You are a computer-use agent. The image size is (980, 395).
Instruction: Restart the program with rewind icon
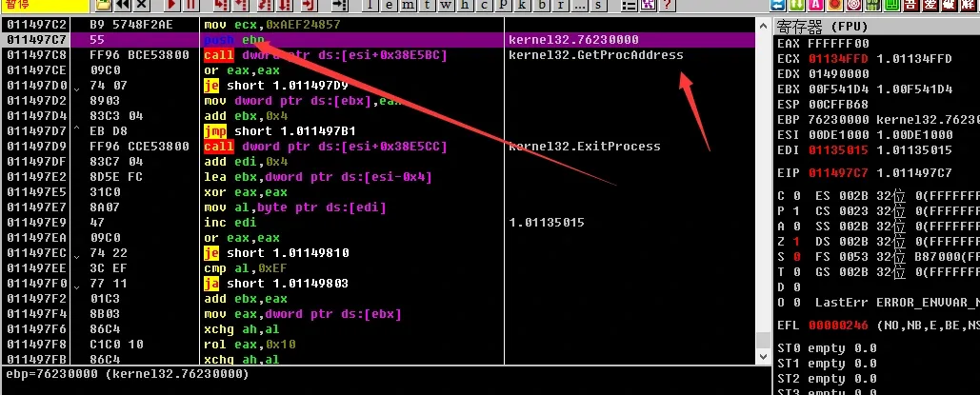[123, 5]
